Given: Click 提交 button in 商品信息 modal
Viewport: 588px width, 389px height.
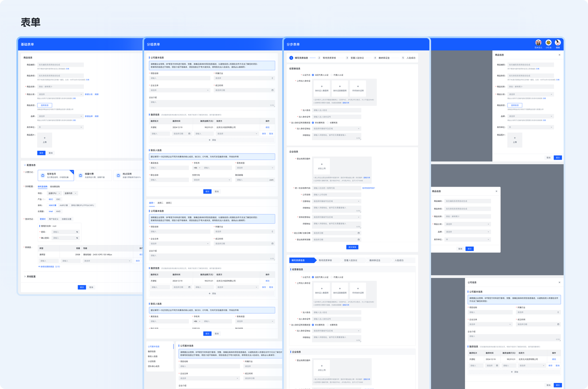Looking at the screenshot, I should pyautogui.click(x=469, y=249).
